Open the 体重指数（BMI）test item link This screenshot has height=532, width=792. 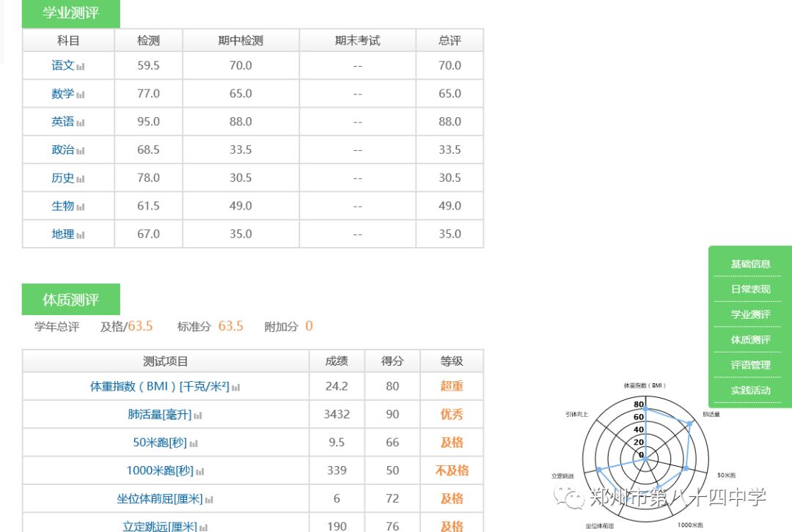point(159,386)
